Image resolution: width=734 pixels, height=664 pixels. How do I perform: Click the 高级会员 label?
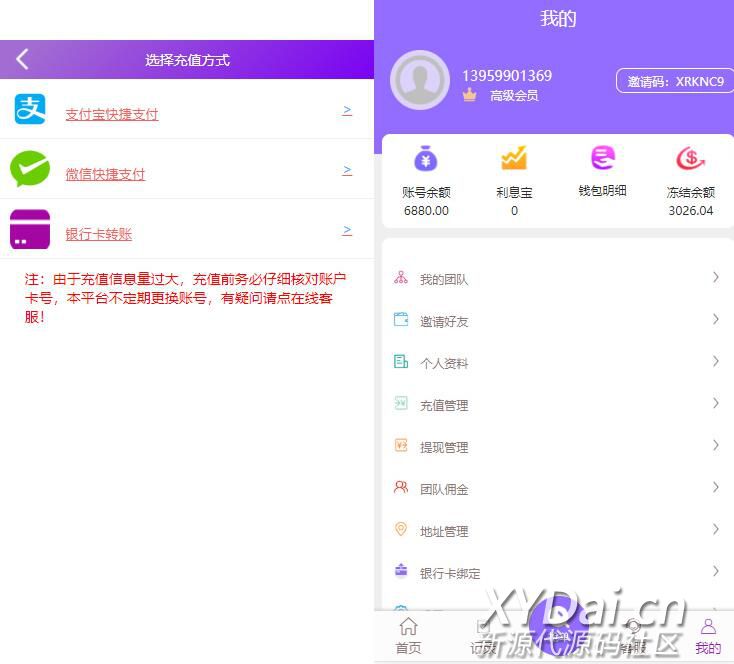(514, 96)
